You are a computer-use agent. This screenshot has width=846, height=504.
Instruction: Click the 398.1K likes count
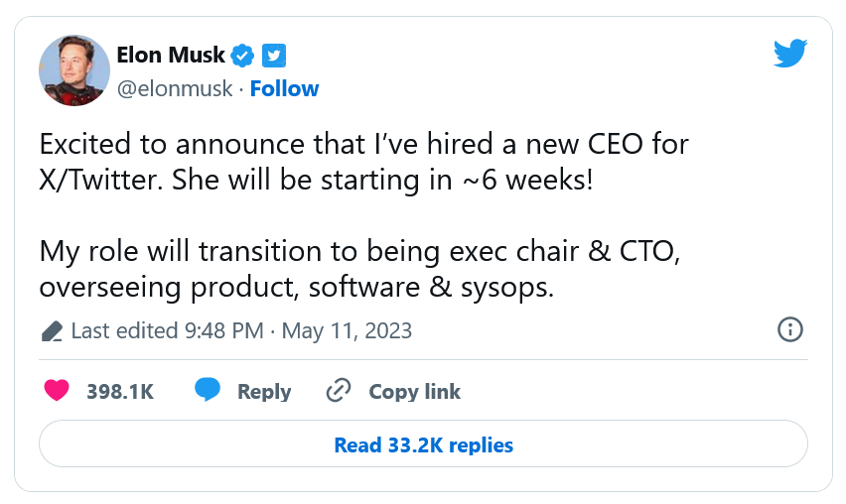[120, 391]
